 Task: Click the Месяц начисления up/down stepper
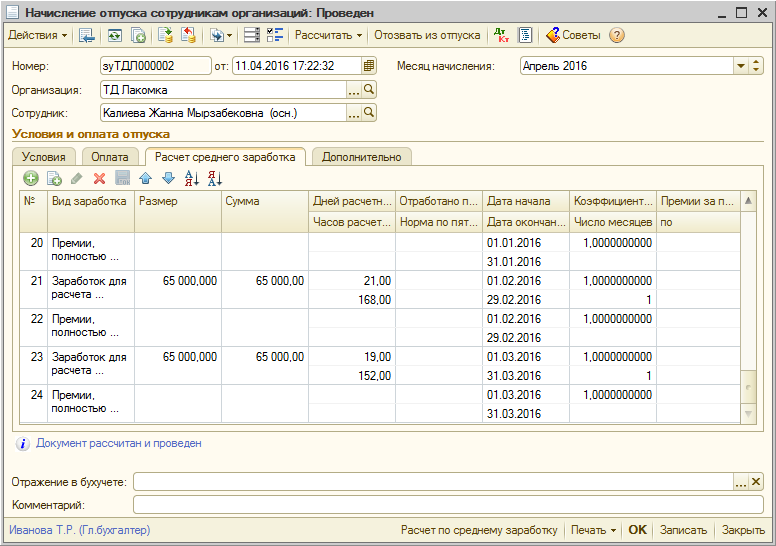click(756, 66)
